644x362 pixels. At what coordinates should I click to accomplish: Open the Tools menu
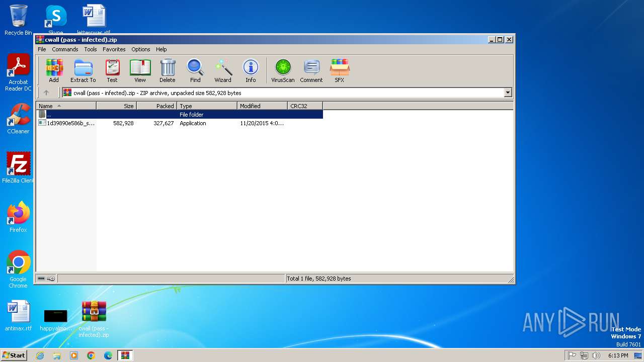click(x=91, y=49)
